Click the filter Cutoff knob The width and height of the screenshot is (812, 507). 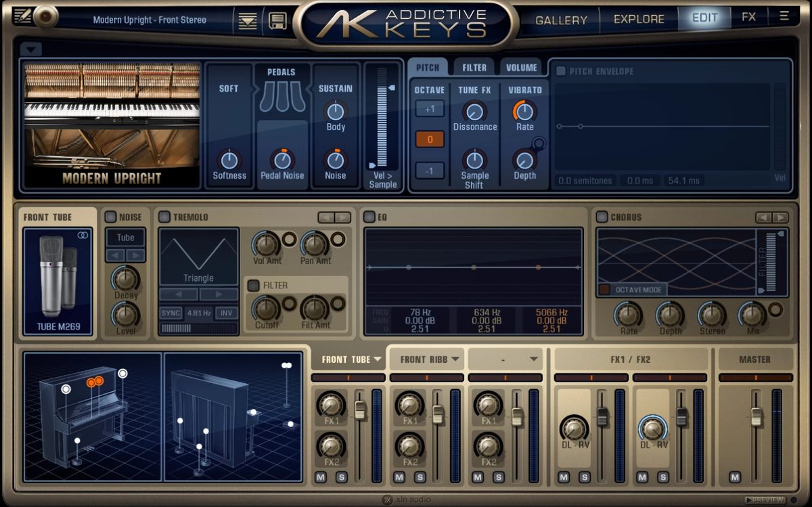266,309
